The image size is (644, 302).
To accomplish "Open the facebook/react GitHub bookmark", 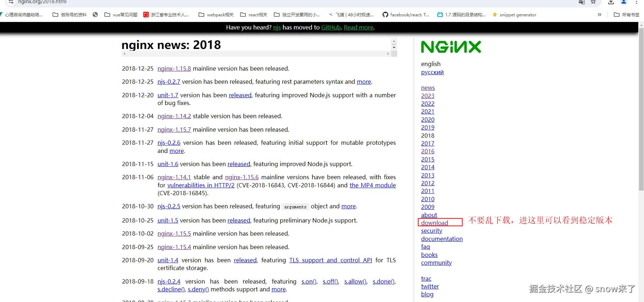I will pyautogui.click(x=406, y=15).
